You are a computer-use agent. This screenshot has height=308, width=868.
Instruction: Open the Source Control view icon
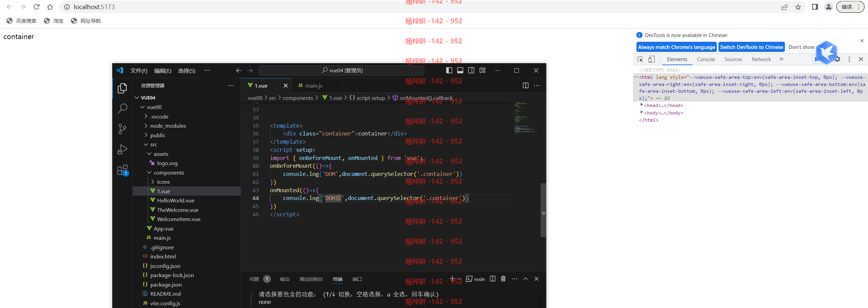122,129
